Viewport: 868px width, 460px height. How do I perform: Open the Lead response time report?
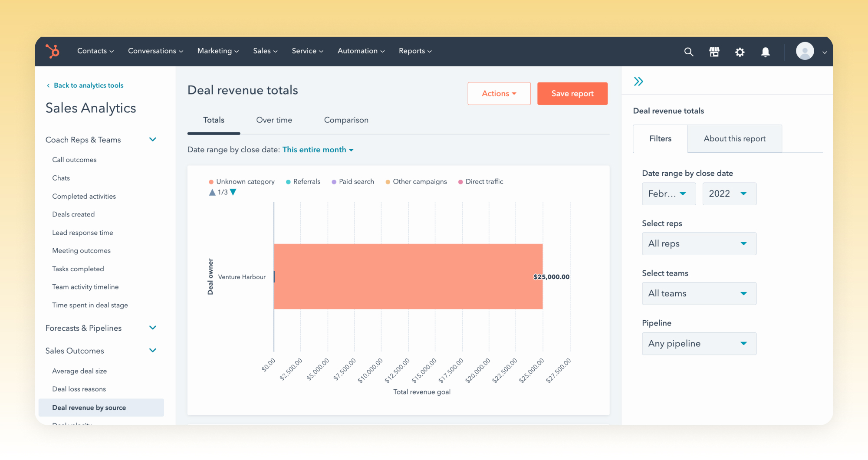[82, 233]
